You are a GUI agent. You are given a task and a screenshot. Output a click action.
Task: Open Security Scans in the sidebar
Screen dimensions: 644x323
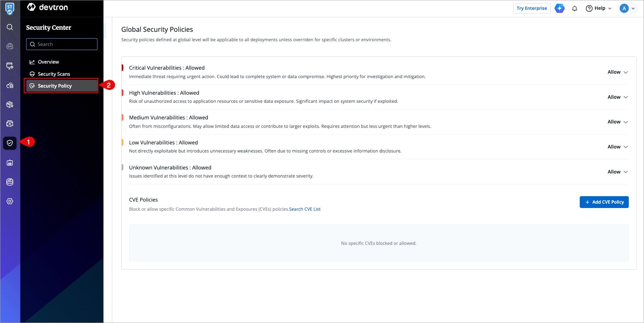coord(54,74)
